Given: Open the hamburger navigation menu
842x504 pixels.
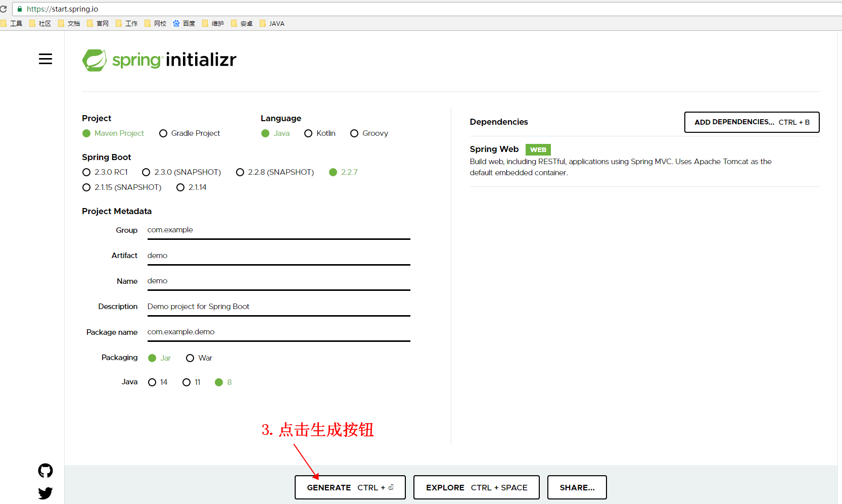Looking at the screenshot, I should (x=45, y=59).
